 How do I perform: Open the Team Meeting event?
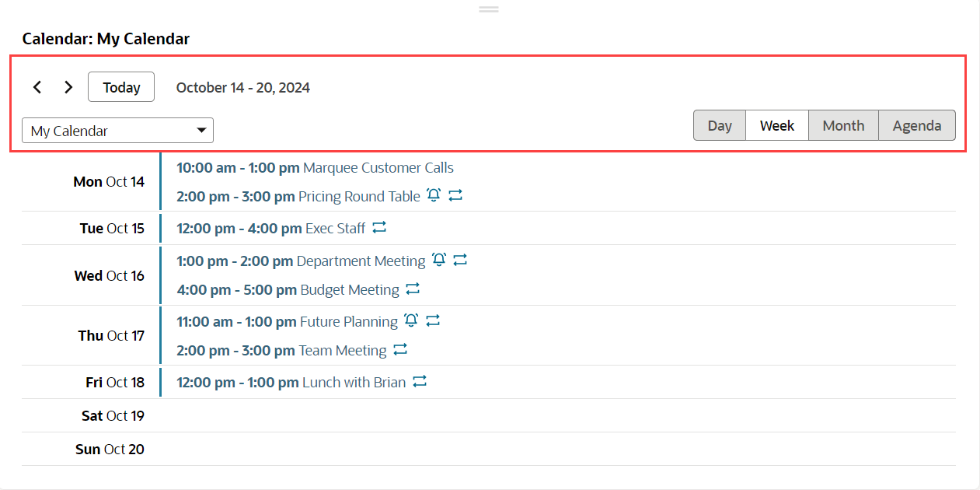[x=281, y=350]
